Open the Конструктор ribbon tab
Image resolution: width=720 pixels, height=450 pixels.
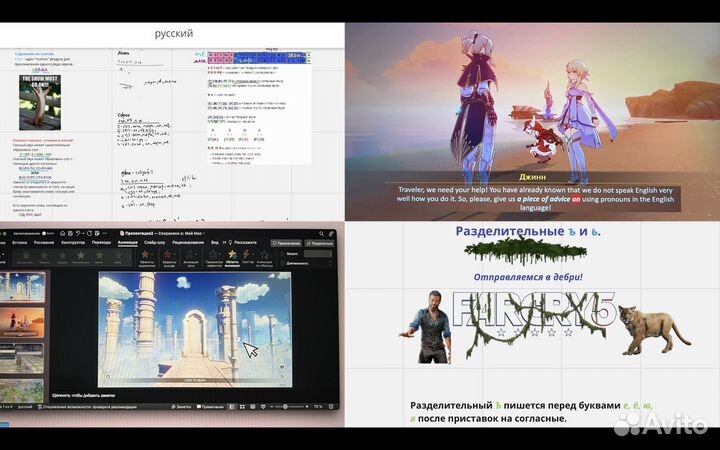(73, 242)
